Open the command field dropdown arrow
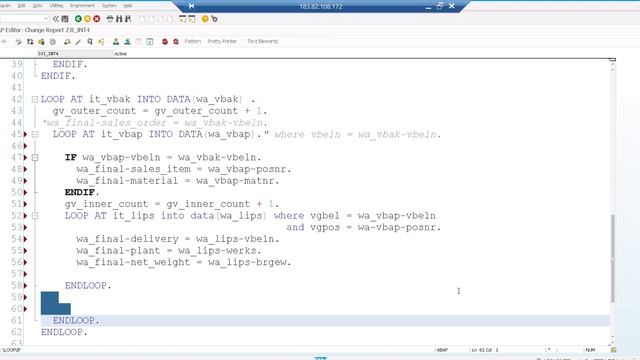Image resolution: width=640 pixels, height=360 pixels. 46,19
